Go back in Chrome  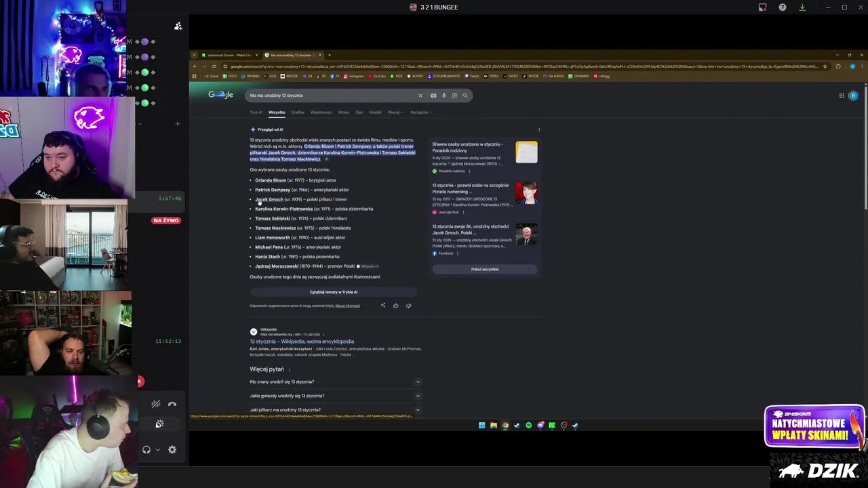tap(195, 66)
